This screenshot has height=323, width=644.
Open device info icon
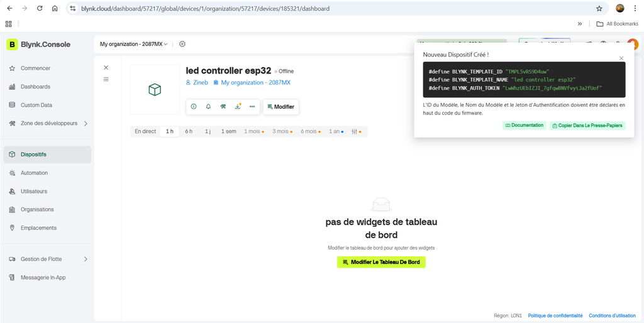(x=194, y=107)
